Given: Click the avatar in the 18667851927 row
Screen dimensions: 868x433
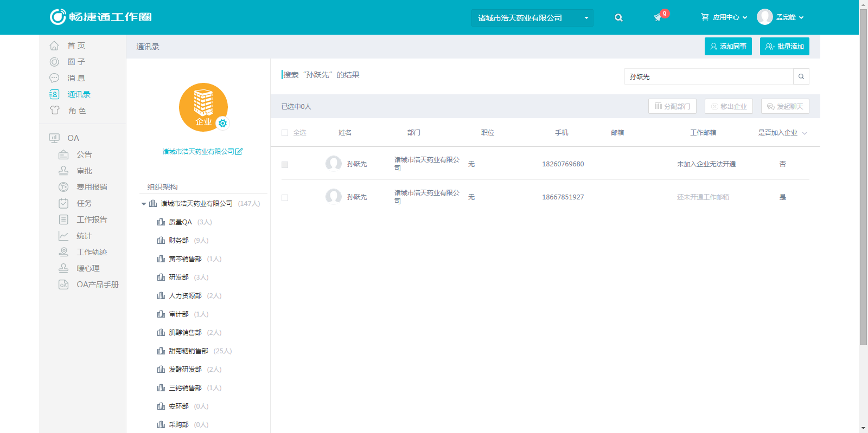Looking at the screenshot, I should (334, 196).
